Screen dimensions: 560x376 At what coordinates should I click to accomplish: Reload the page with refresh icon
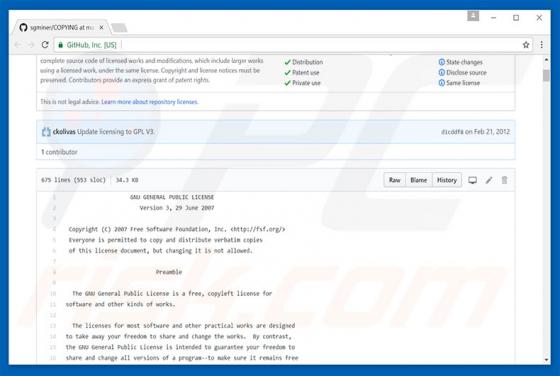pos(45,45)
